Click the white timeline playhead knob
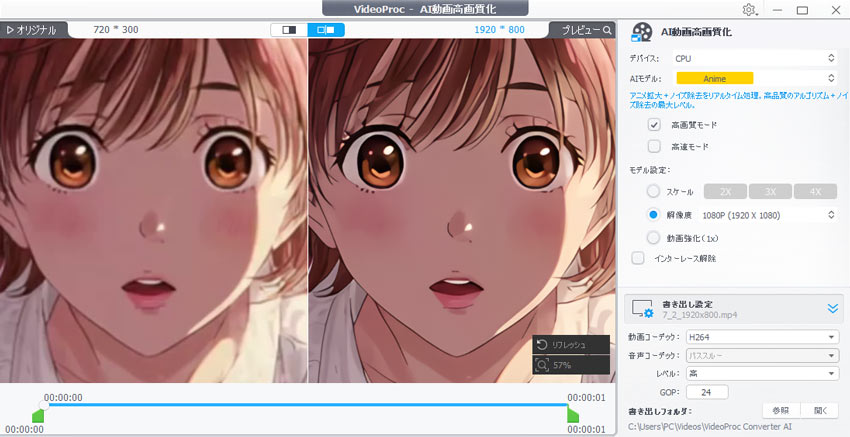 pyautogui.click(x=44, y=405)
